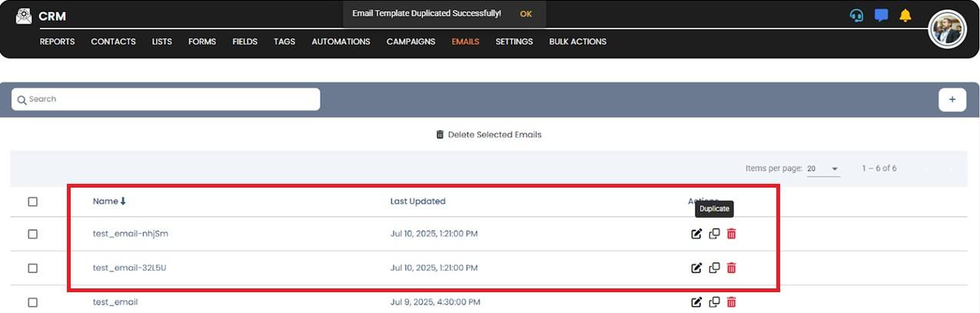Go to the Automations section

(341, 42)
